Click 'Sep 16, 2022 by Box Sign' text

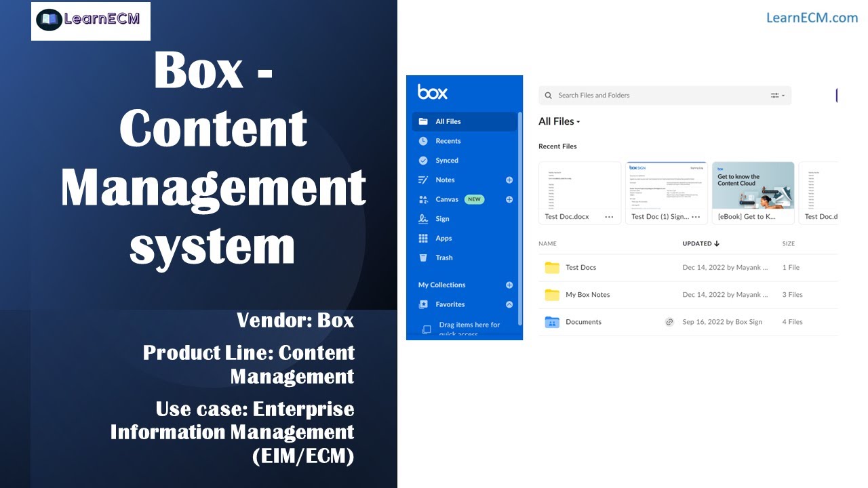(722, 322)
